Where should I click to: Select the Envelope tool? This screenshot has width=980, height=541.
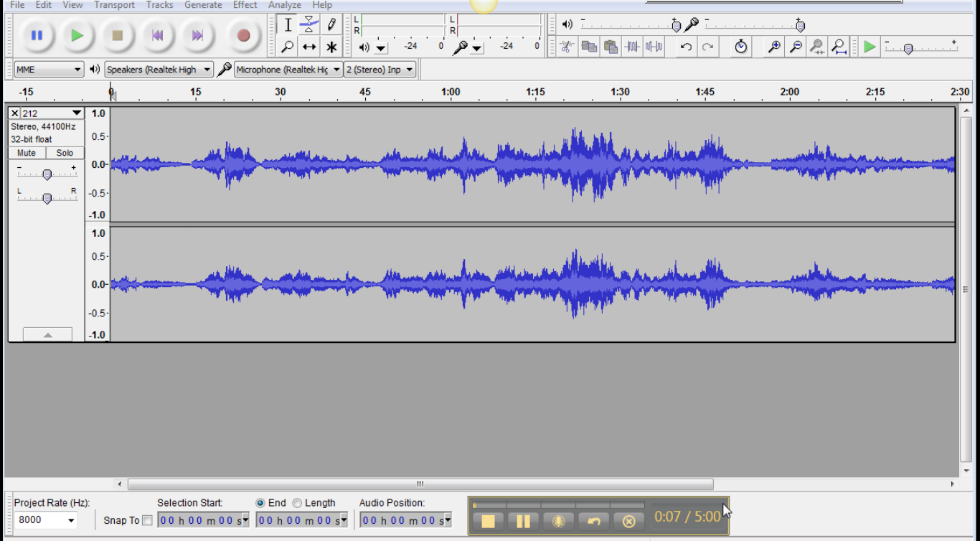click(x=309, y=24)
